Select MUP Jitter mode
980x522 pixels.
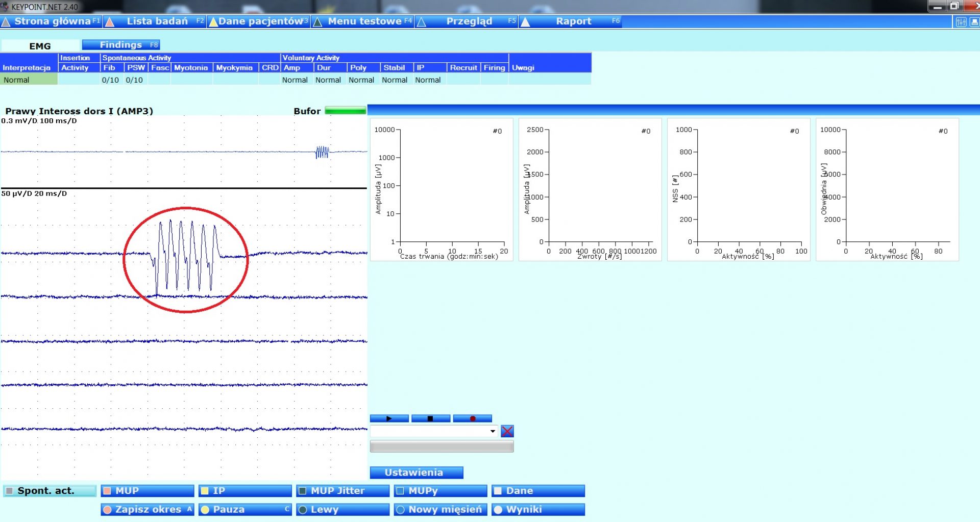click(x=342, y=491)
